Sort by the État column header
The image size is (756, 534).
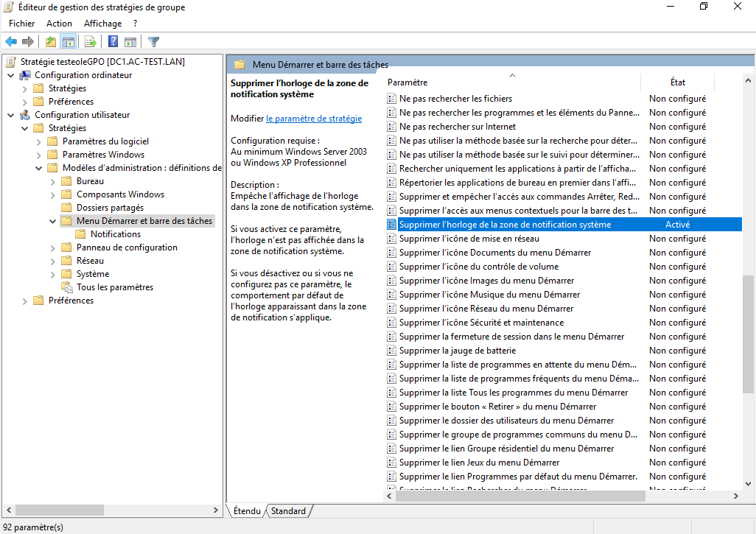677,82
